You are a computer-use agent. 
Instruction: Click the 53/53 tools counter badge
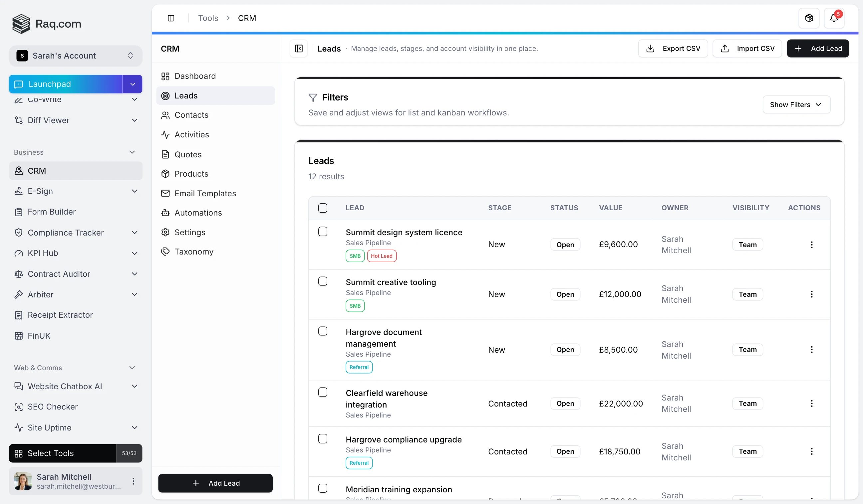[x=129, y=453]
